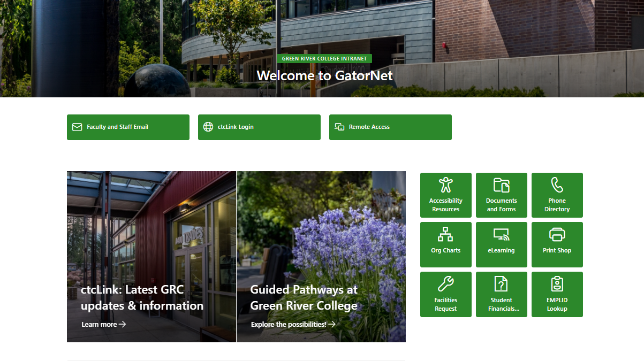Open the Print Shop printer icon
The height and width of the screenshot is (361, 644).
coord(557,235)
